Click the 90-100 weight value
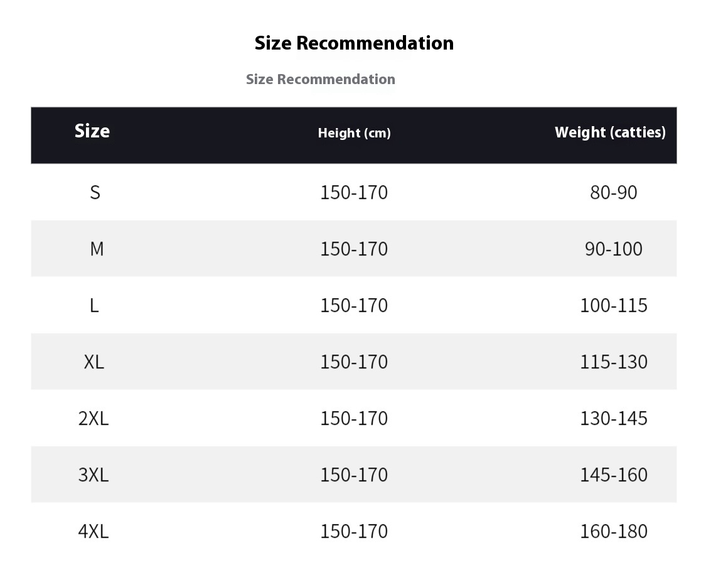 click(613, 249)
